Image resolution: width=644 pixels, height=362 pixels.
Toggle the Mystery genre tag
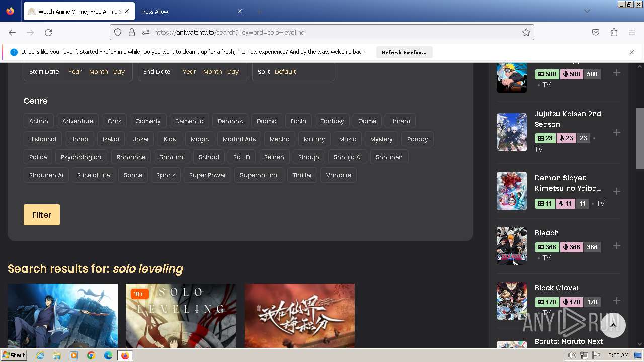click(382, 139)
